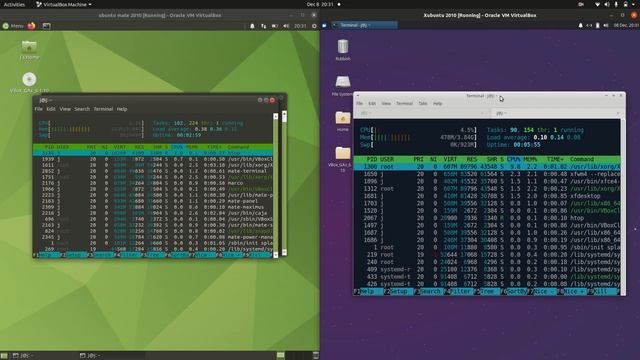Launch Firefox from the MATE panel
The height and width of the screenshot is (360, 640).
(31, 26)
